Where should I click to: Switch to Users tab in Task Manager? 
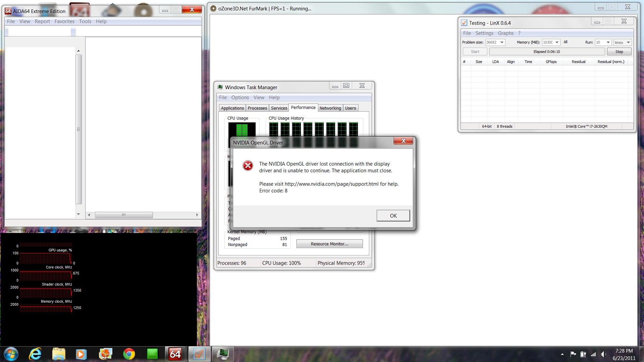[x=351, y=108]
